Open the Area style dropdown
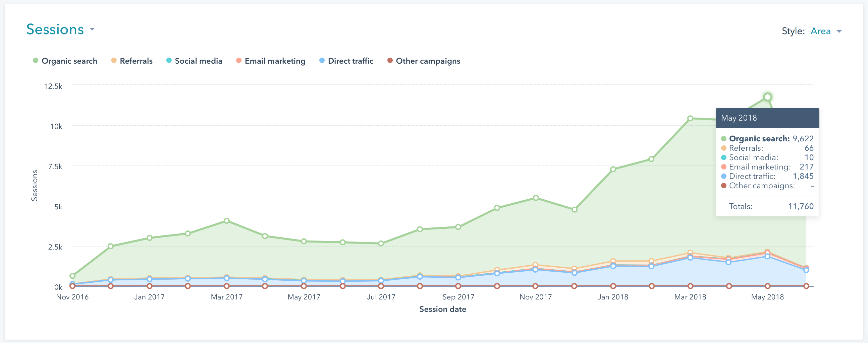The image size is (868, 343). click(826, 31)
